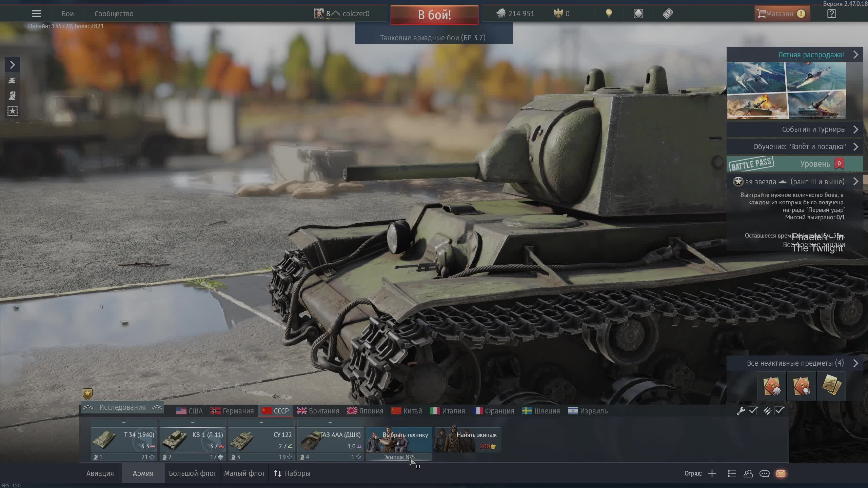Select the КВ-1 (Л-11) vehicle slot
This screenshot has width=868, height=488.
tap(193, 440)
